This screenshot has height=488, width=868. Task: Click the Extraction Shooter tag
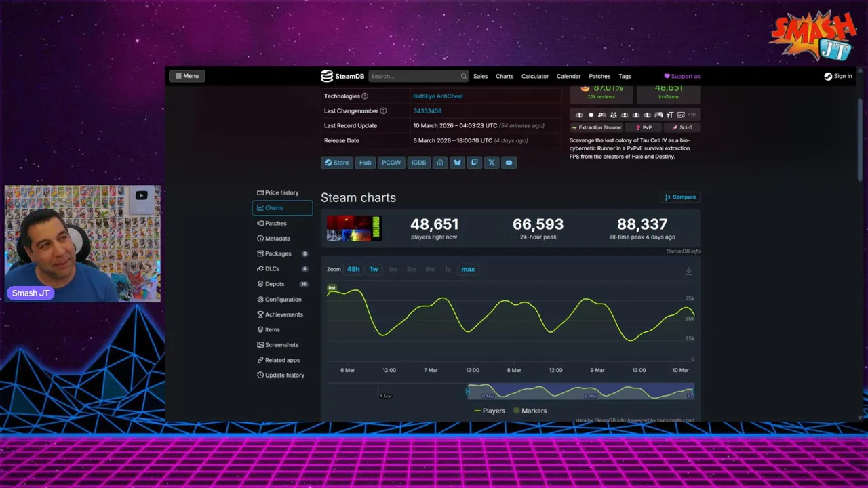(597, 127)
